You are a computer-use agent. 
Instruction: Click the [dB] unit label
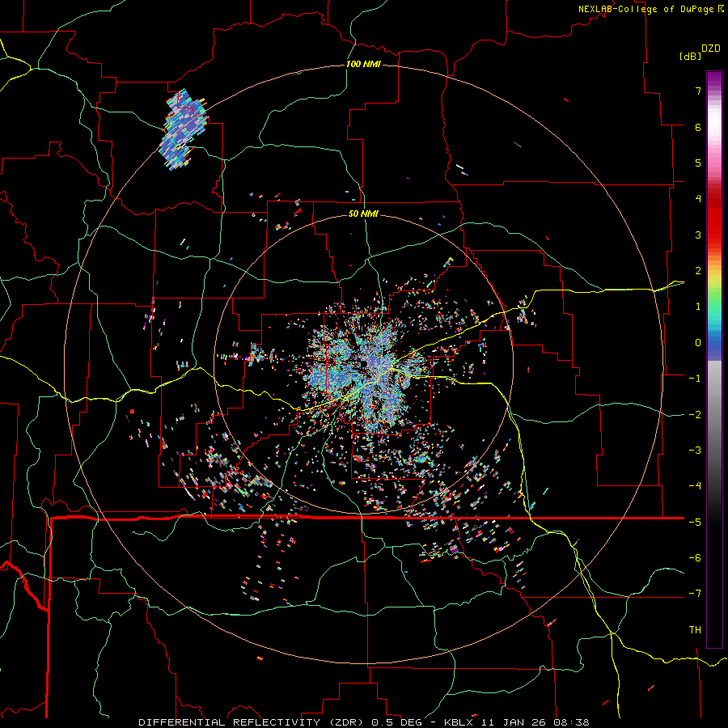point(690,56)
